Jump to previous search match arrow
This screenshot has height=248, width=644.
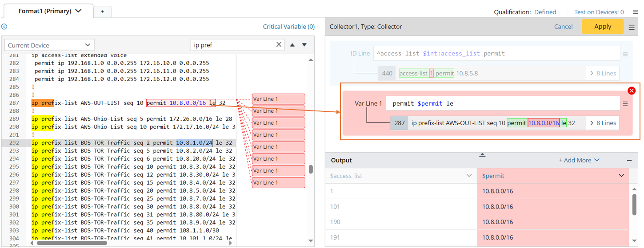click(292, 45)
